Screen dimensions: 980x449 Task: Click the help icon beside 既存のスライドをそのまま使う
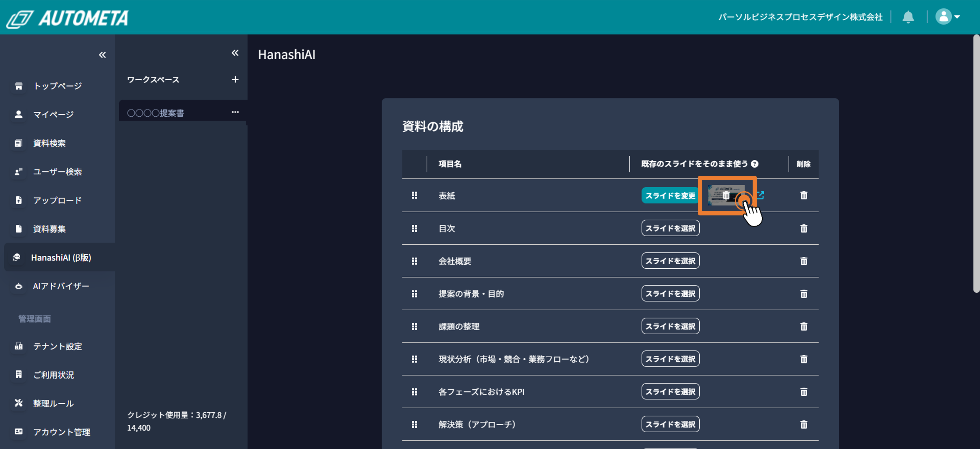pos(754,164)
